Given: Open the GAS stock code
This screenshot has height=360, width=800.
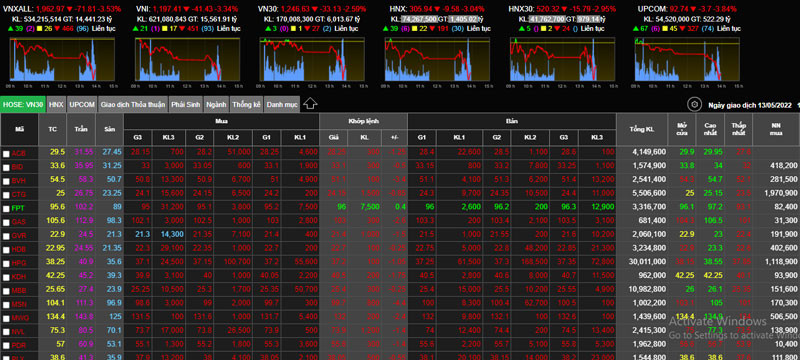Looking at the screenshot, I should click(x=19, y=222).
